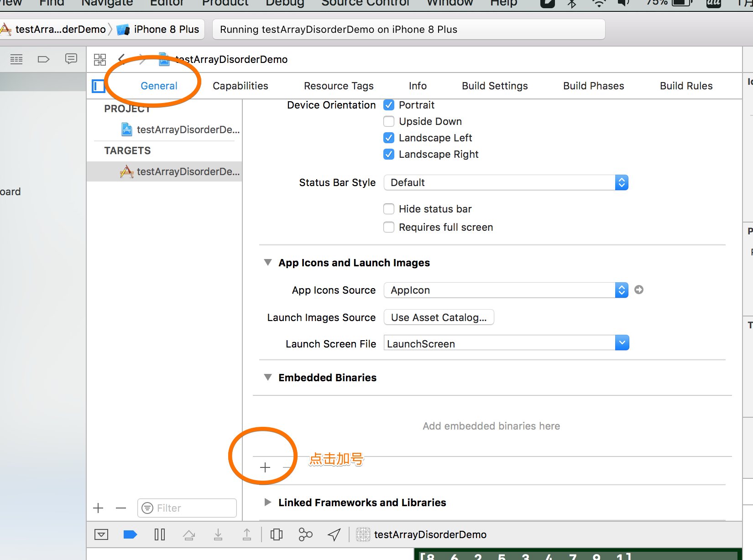Select the iPhone 8 Plus run destination
753x560 pixels.
click(166, 29)
